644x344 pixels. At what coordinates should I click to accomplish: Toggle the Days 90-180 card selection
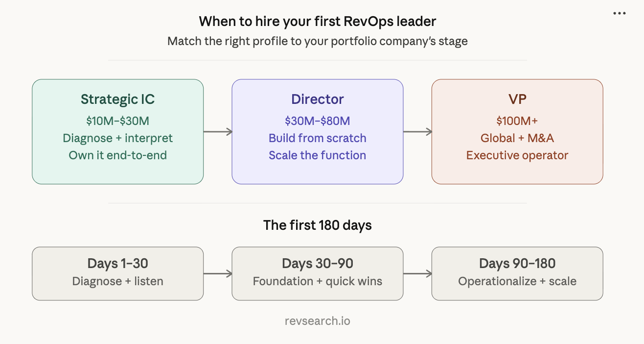(x=517, y=273)
